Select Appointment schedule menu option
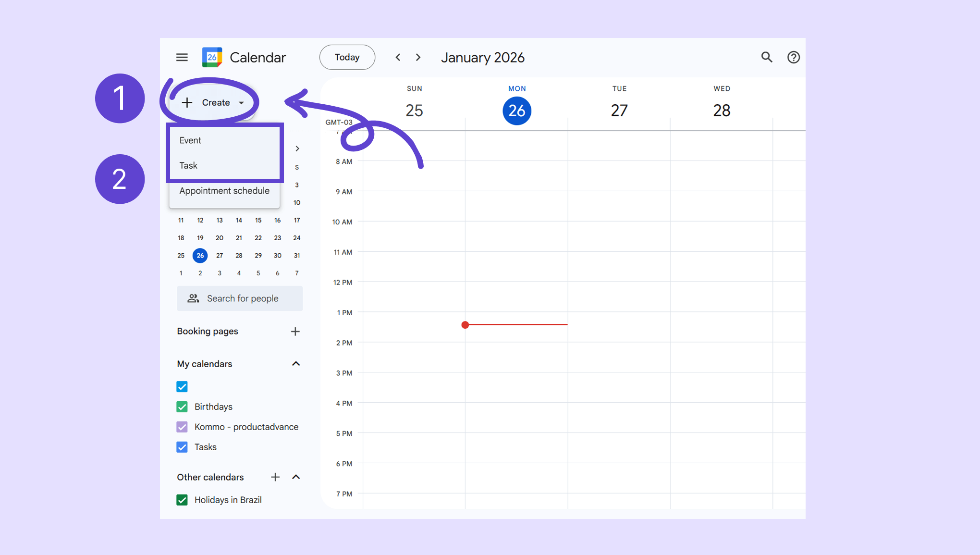 [x=224, y=191]
